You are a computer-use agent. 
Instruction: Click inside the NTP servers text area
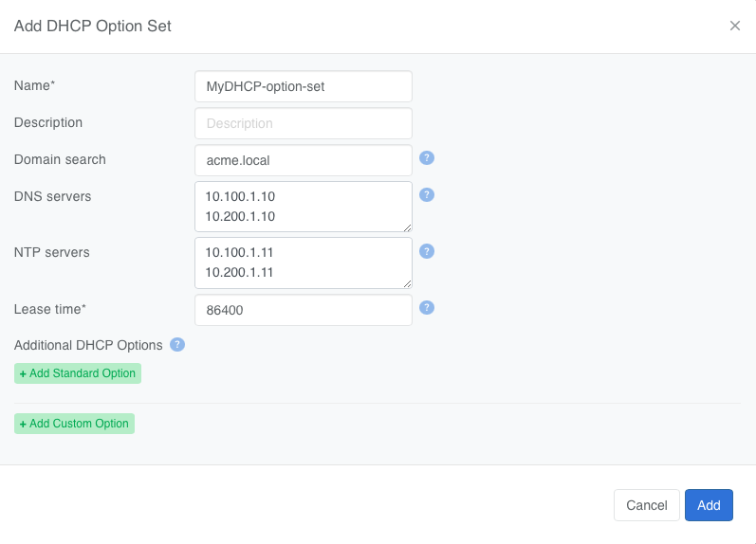pyautogui.click(x=304, y=263)
